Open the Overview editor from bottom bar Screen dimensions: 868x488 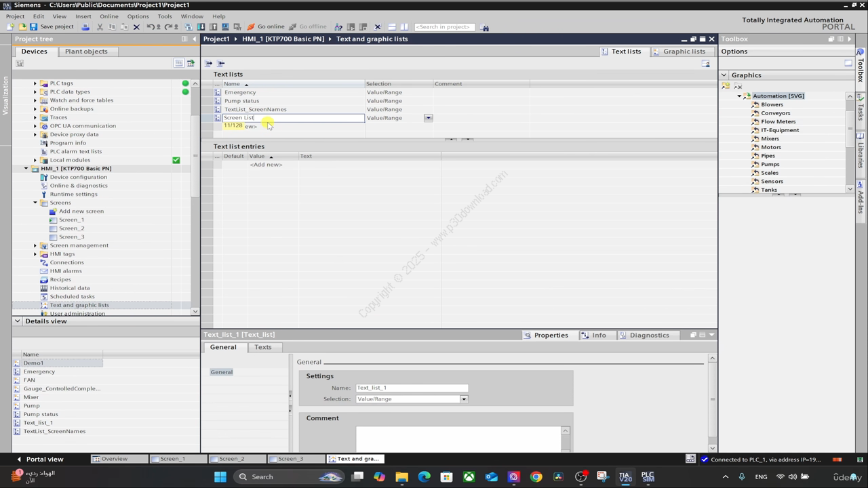[x=119, y=459]
